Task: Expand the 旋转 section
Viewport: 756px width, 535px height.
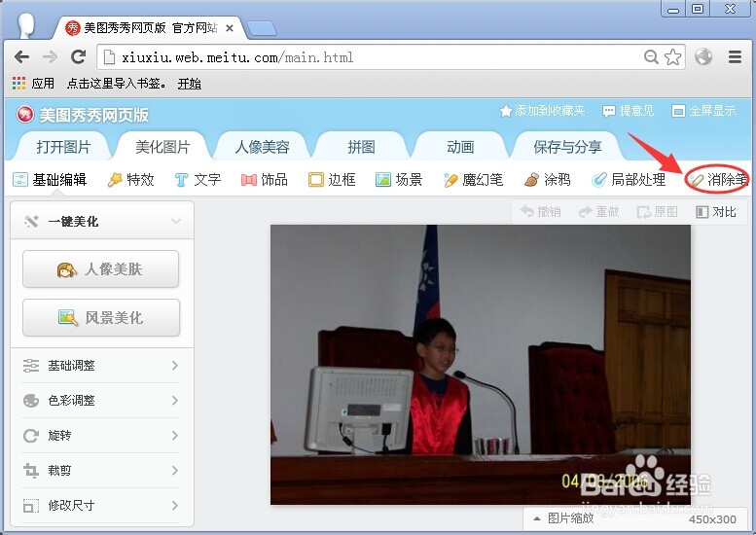Action: click(101, 436)
